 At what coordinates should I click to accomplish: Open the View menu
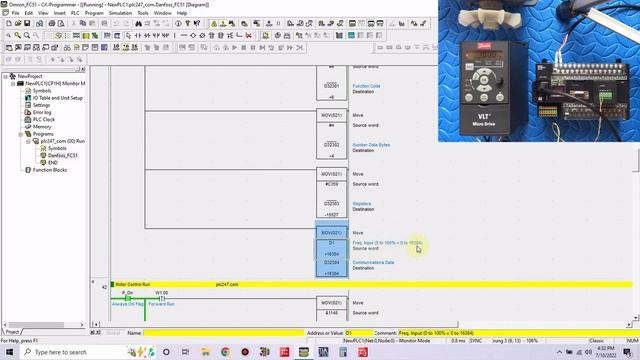[x=43, y=13]
